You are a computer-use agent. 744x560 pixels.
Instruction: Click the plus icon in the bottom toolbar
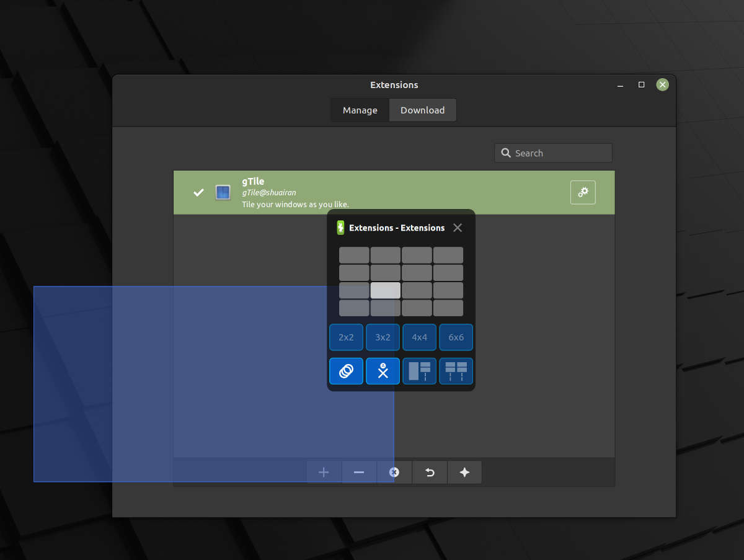click(324, 472)
